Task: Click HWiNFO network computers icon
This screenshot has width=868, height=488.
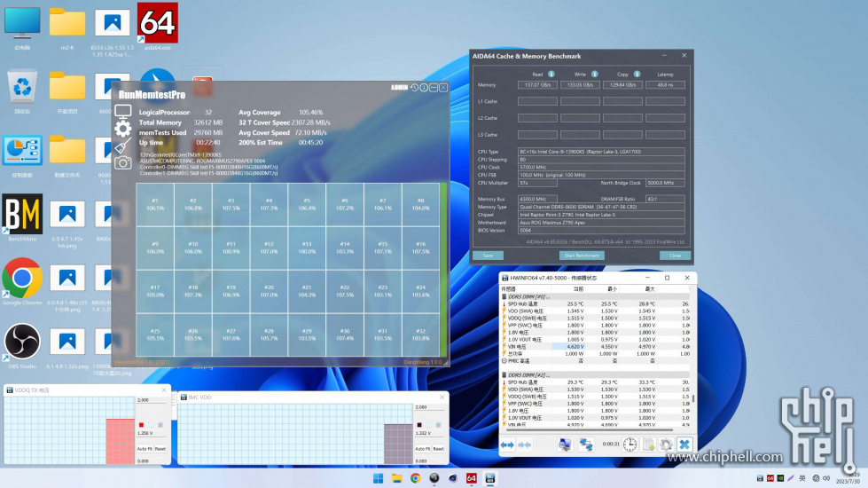Action: [x=586, y=445]
